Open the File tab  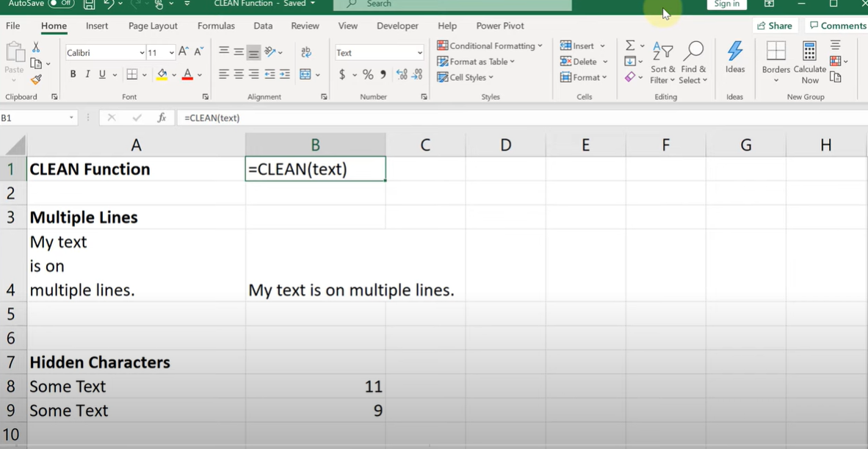coord(12,26)
